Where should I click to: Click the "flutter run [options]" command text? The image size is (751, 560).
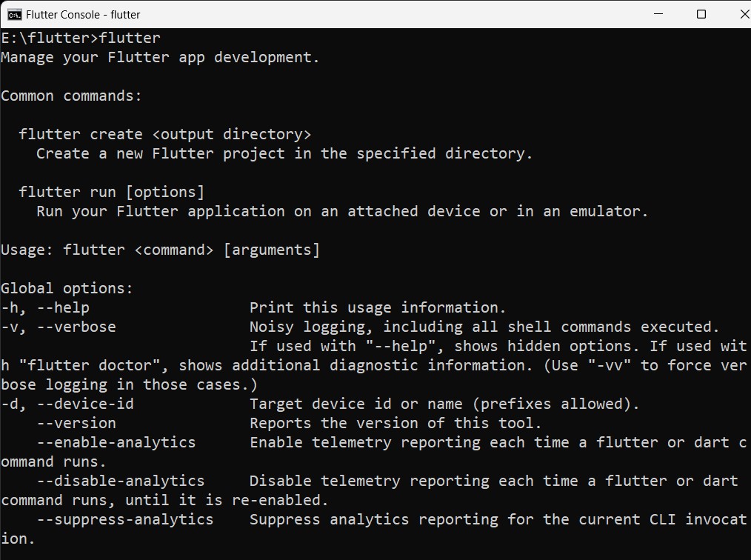point(111,193)
